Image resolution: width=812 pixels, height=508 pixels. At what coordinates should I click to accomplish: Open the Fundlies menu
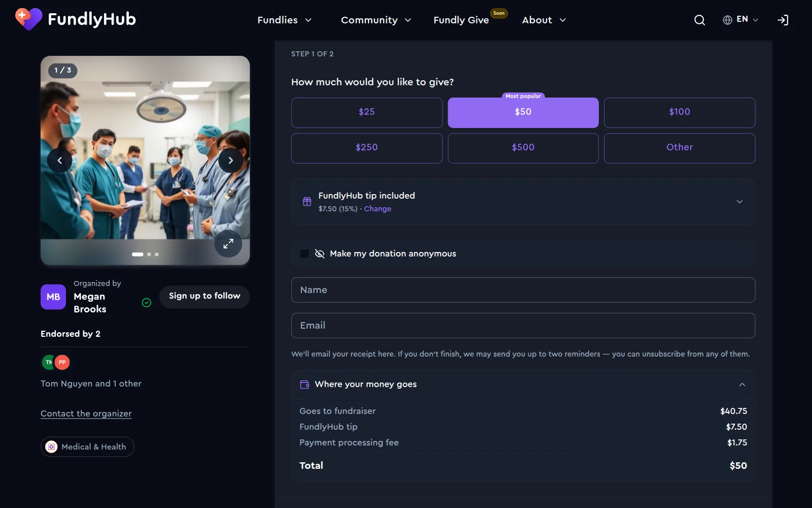coord(284,20)
